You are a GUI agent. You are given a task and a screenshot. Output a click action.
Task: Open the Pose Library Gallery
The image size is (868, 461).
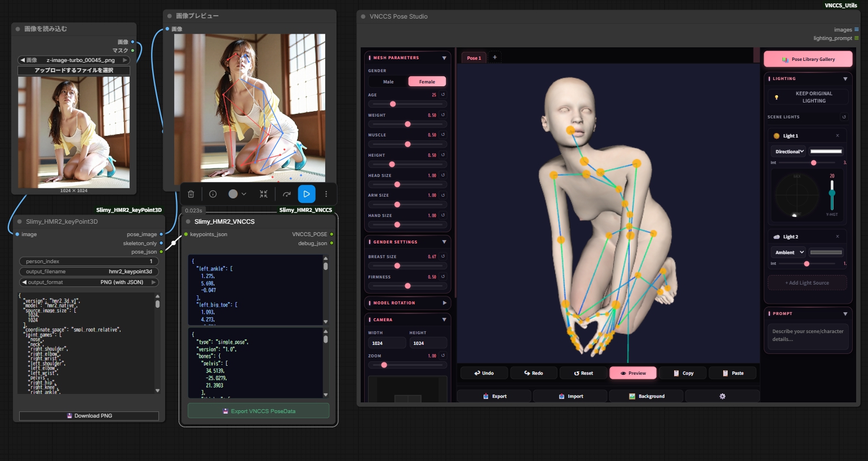[808, 59]
